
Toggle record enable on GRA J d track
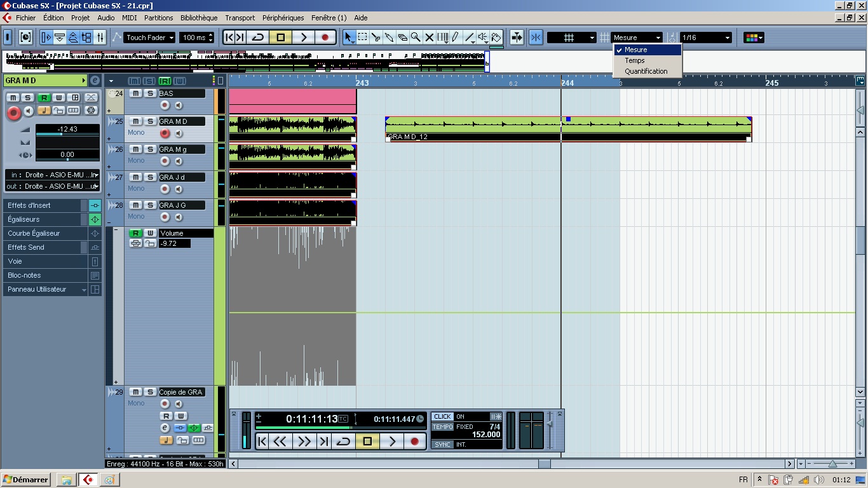165,189
